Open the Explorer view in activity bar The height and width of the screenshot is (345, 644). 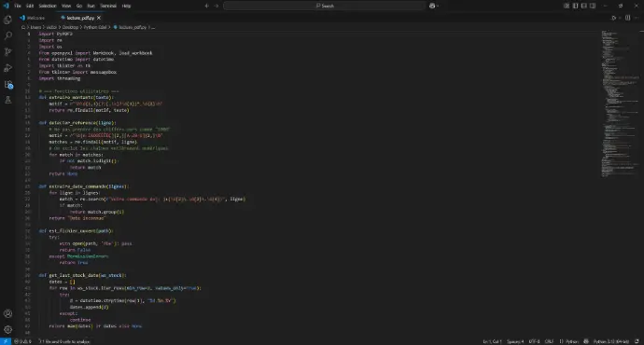pyautogui.click(x=7, y=20)
